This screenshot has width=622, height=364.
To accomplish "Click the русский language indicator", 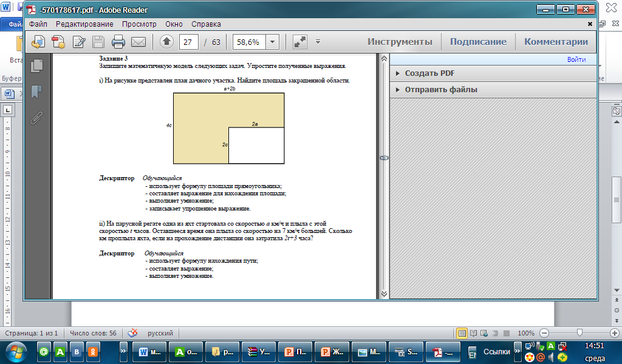I will pyautogui.click(x=160, y=333).
